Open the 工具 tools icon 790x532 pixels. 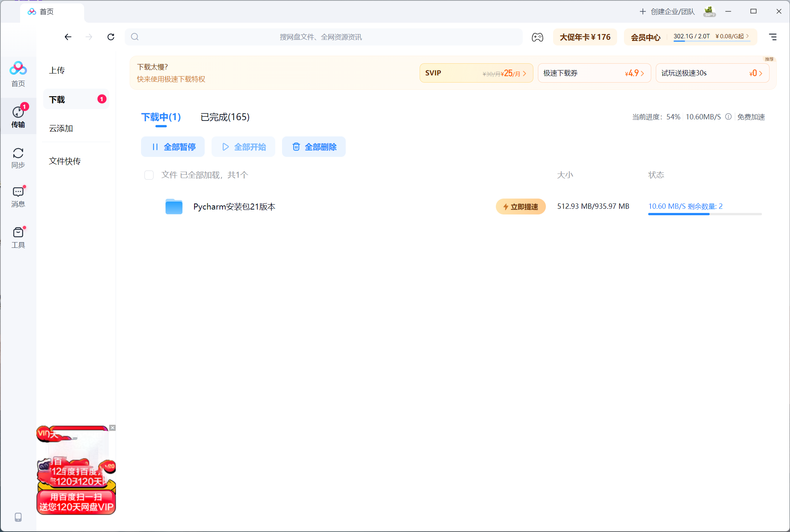18,237
